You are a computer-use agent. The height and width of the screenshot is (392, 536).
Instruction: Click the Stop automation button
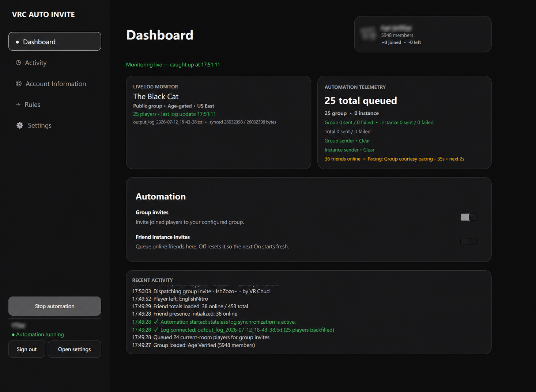click(x=55, y=306)
